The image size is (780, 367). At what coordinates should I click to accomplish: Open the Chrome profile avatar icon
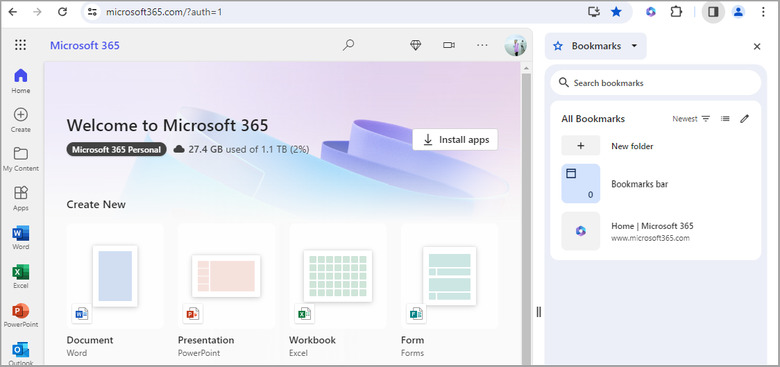coord(738,12)
